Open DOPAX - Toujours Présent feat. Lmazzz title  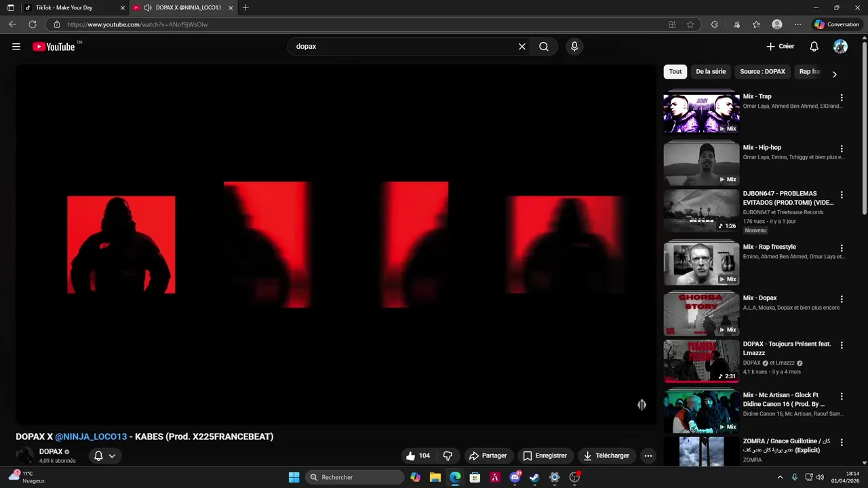coord(787,348)
